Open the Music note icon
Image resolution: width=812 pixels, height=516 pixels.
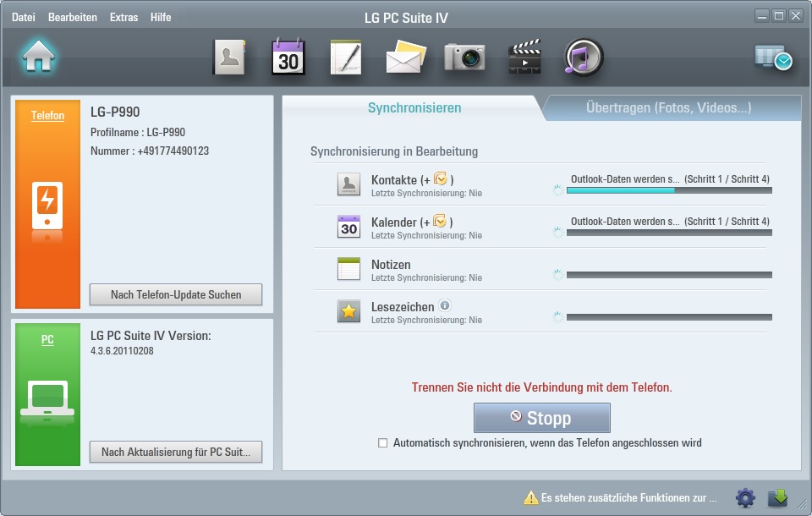[583, 58]
